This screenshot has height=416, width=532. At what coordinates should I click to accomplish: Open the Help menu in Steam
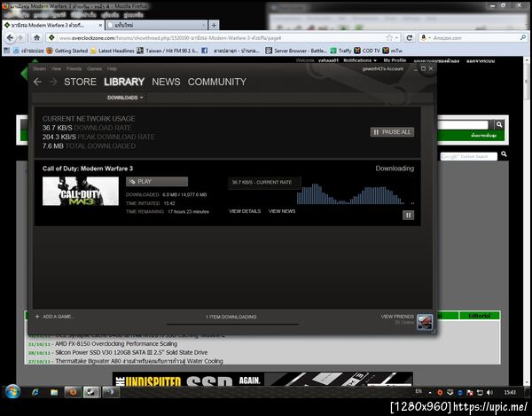click(112, 68)
